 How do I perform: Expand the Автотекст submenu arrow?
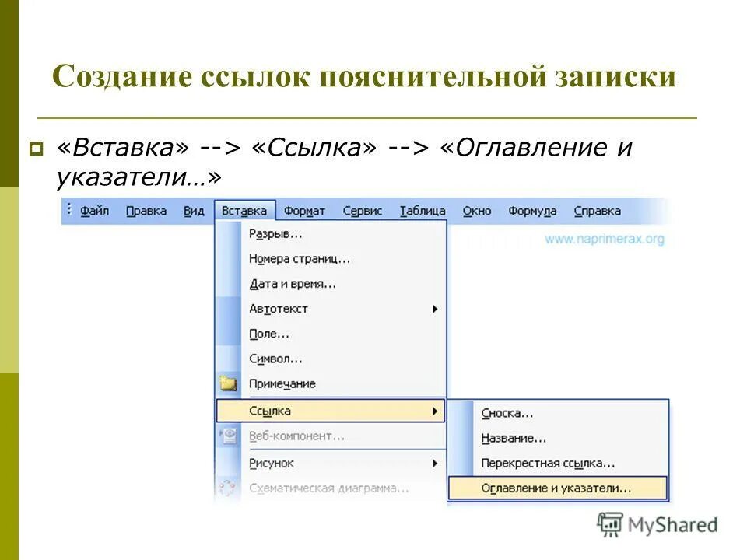[x=434, y=309]
